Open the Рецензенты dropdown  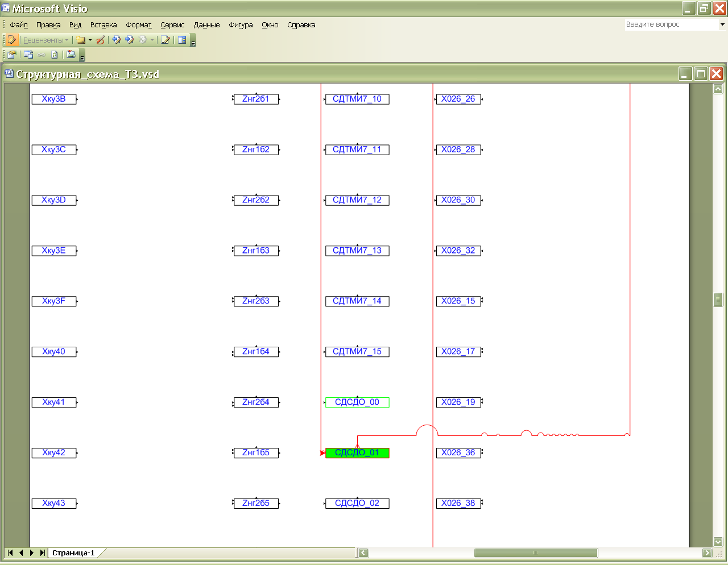tap(45, 40)
